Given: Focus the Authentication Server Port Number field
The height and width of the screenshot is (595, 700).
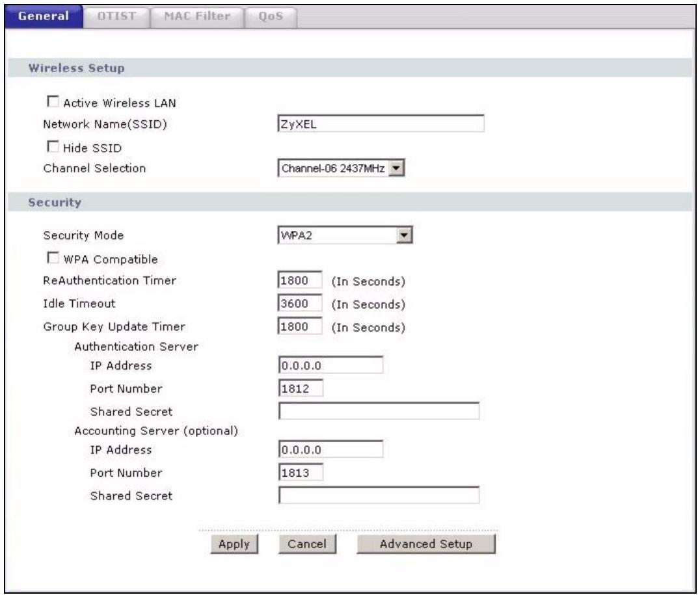Looking at the screenshot, I should click(300, 388).
